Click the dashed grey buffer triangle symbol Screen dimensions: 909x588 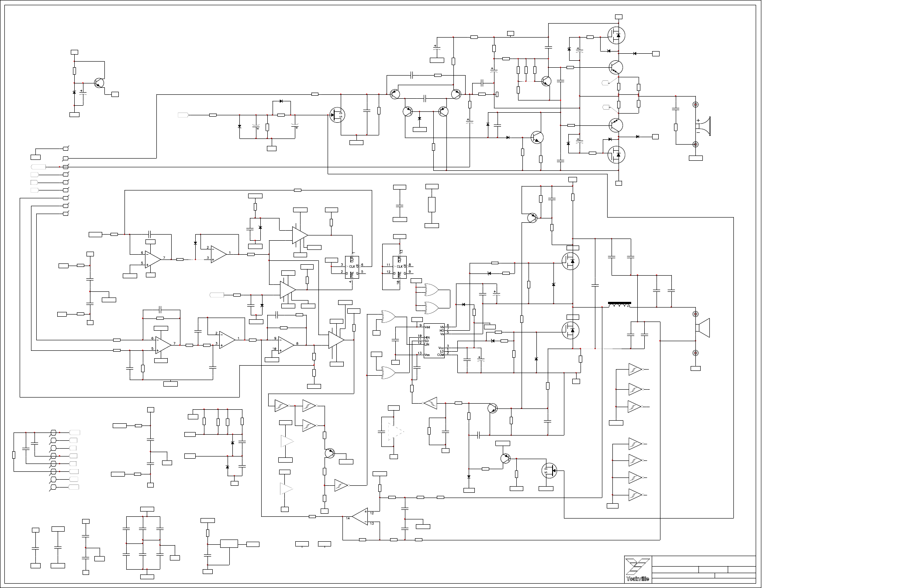[x=396, y=432]
